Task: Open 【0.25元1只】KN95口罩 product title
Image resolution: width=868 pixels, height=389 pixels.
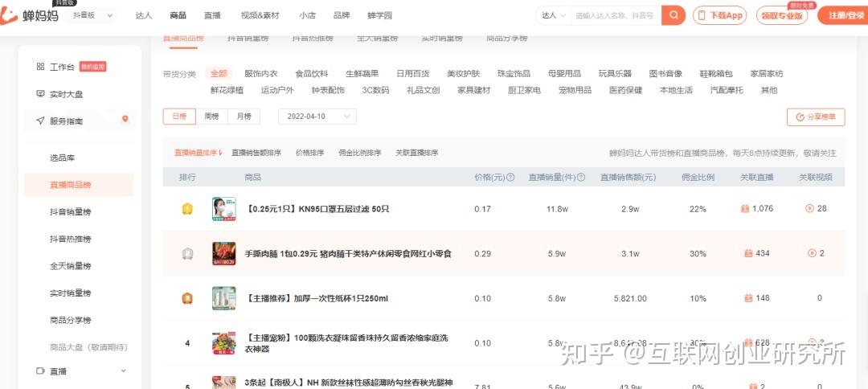Action: coord(317,209)
